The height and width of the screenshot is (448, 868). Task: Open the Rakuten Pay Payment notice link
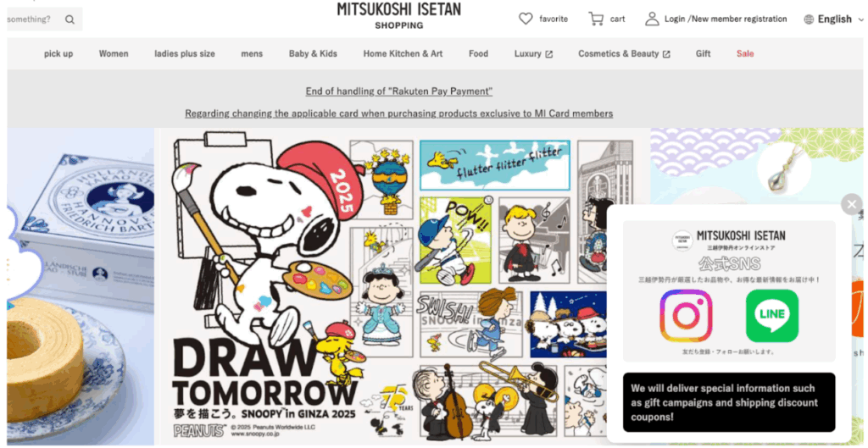pos(398,91)
